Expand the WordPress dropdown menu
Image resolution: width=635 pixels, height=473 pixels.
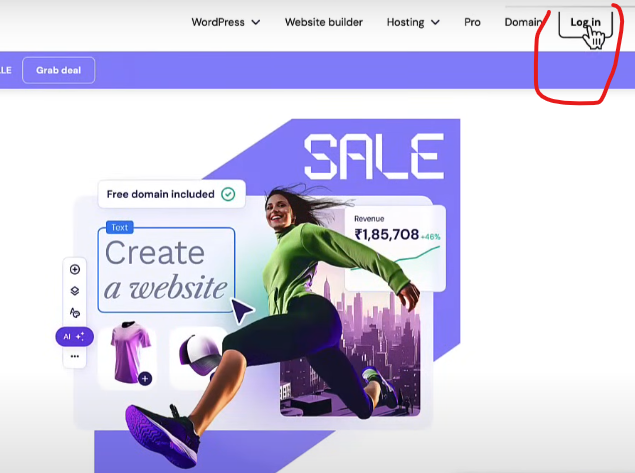click(225, 22)
